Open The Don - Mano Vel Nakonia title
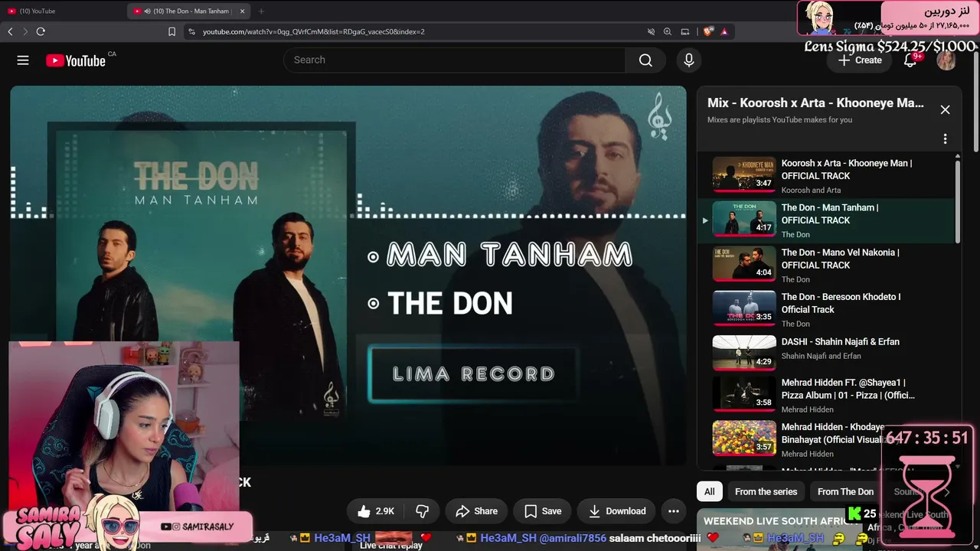Viewport: 980px width, 551px height. point(841,259)
